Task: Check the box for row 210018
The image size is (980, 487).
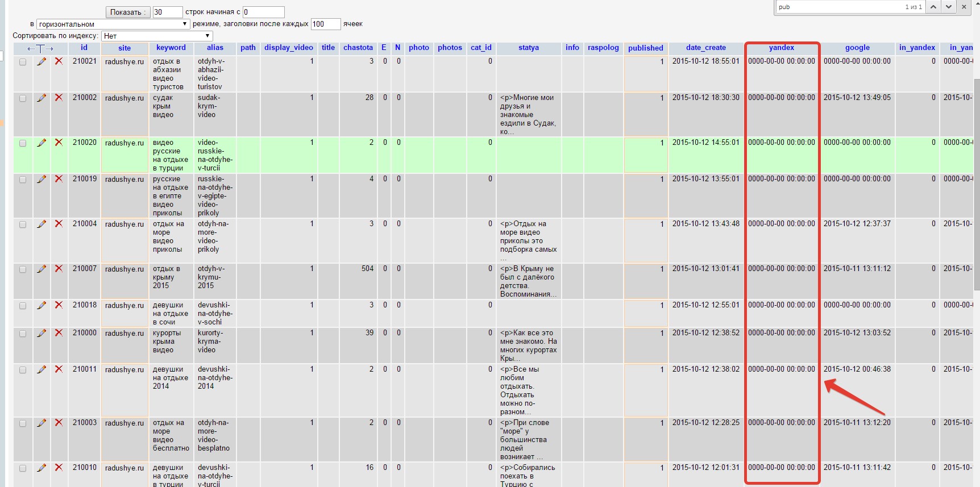Action: (x=23, y=306)
